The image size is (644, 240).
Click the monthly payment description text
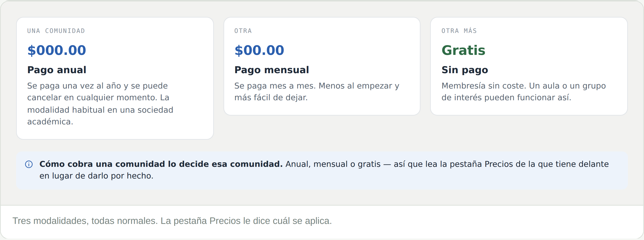(x=317, y=91)
